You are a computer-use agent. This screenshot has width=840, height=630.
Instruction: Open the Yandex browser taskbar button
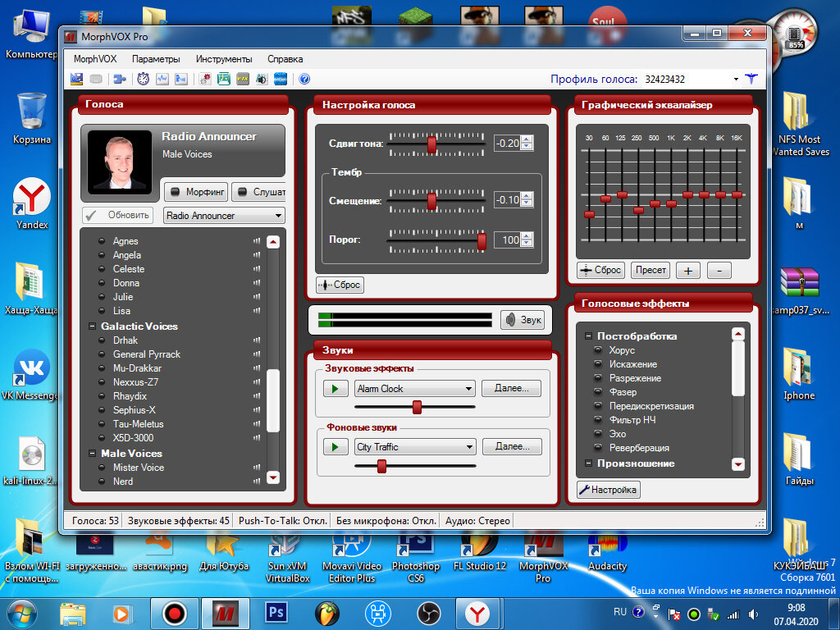pos(477,614)
